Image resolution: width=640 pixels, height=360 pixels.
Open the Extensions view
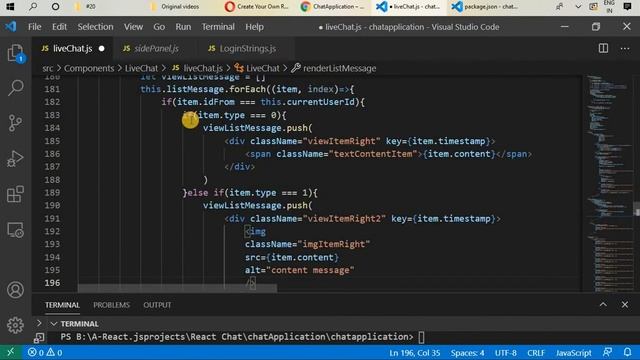click(16, 194)
